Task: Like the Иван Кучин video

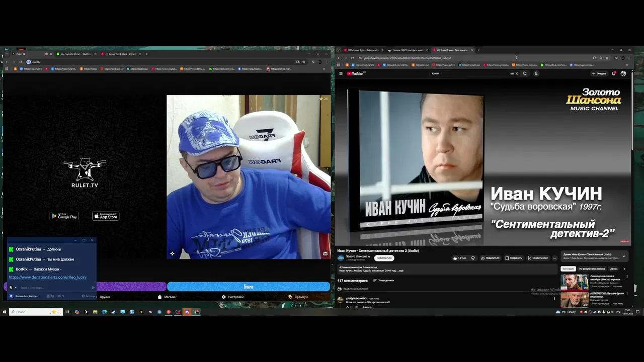Action: [459, 258]
